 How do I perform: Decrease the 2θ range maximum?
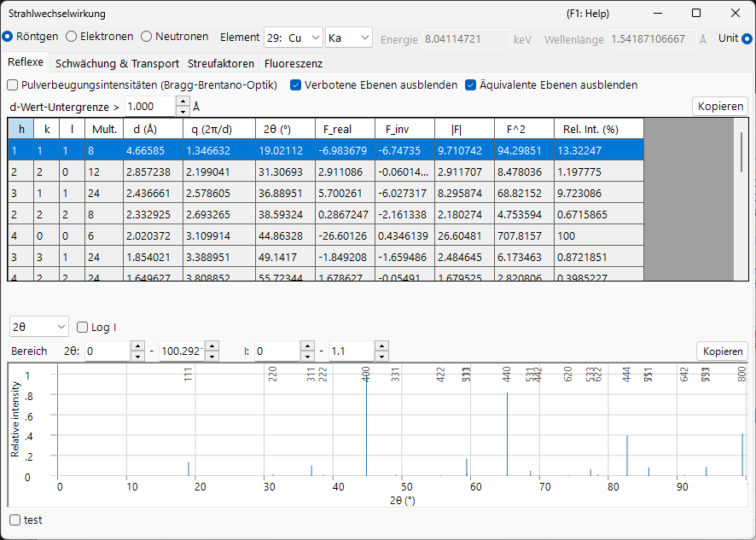tap(212, 357)
